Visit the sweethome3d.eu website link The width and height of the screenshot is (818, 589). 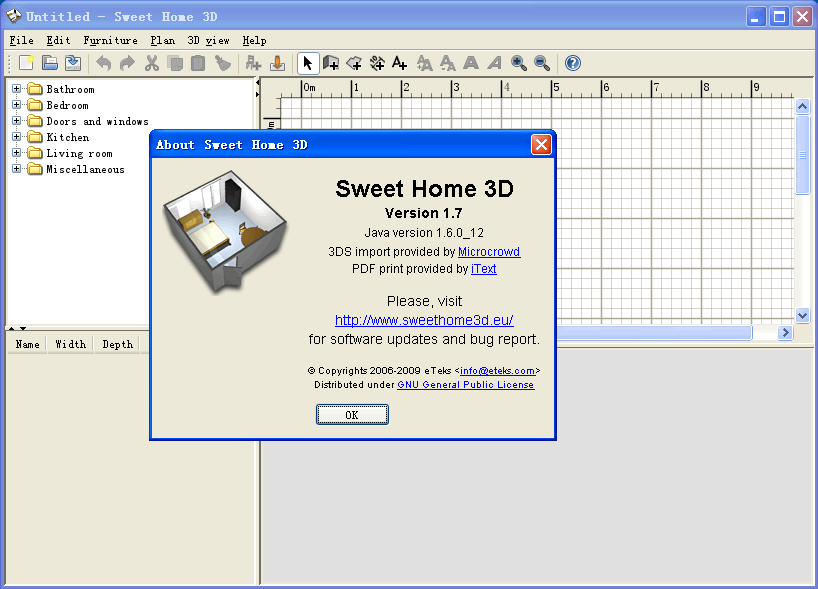coord(423,320)
